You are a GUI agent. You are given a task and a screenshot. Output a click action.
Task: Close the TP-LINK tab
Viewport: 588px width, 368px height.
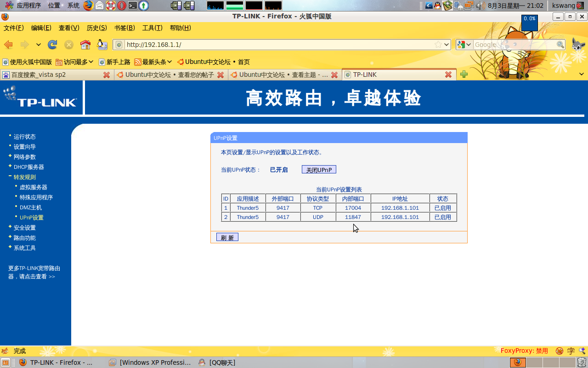(x=448, y=75)
